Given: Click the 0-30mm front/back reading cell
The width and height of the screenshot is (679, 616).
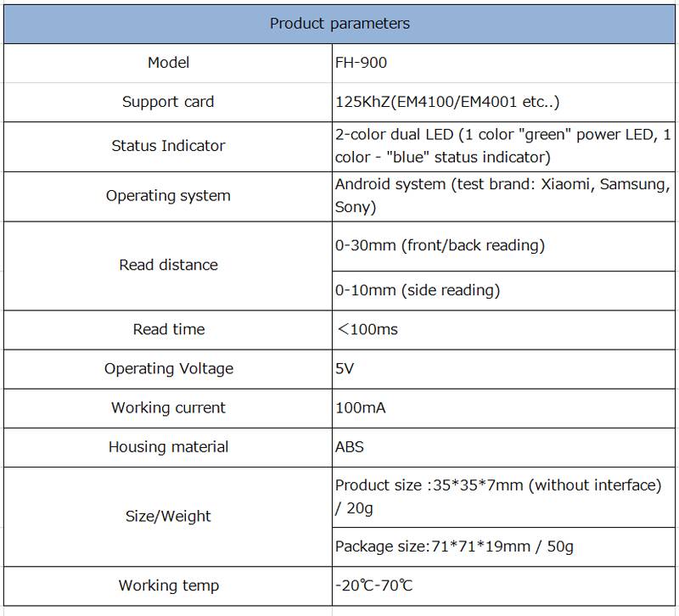Looking at the screenshot, I should point(440,246).
